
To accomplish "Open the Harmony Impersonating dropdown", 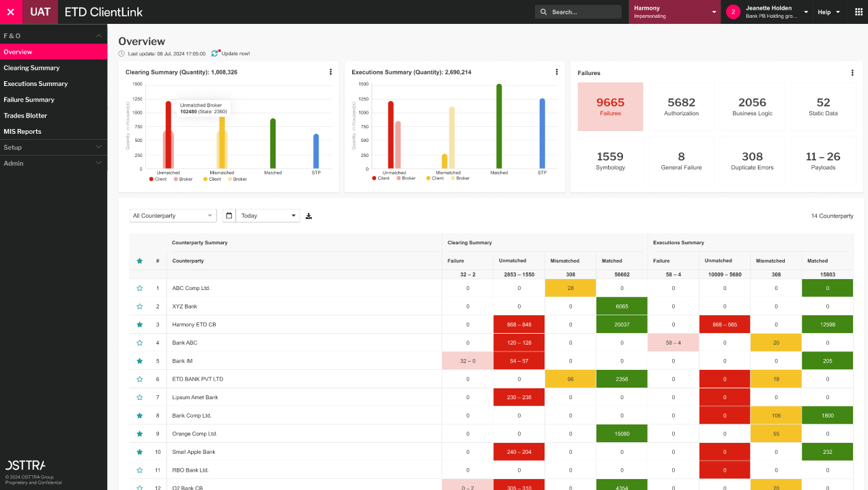I will point(674,12).
